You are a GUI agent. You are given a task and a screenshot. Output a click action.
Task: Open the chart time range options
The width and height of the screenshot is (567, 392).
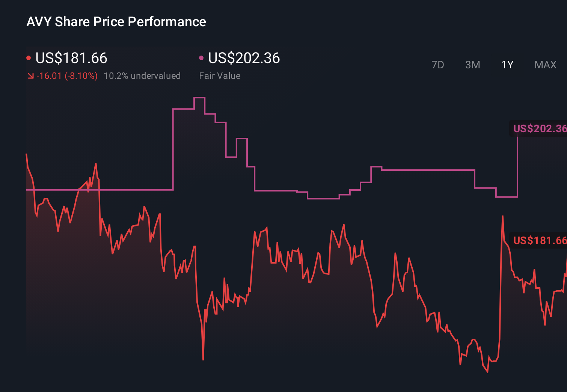tap(507, 65)
